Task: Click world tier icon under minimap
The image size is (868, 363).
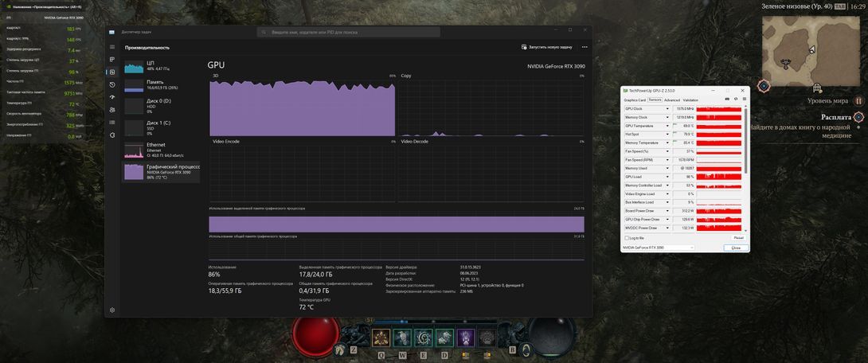Action: (x=858, y=101)
